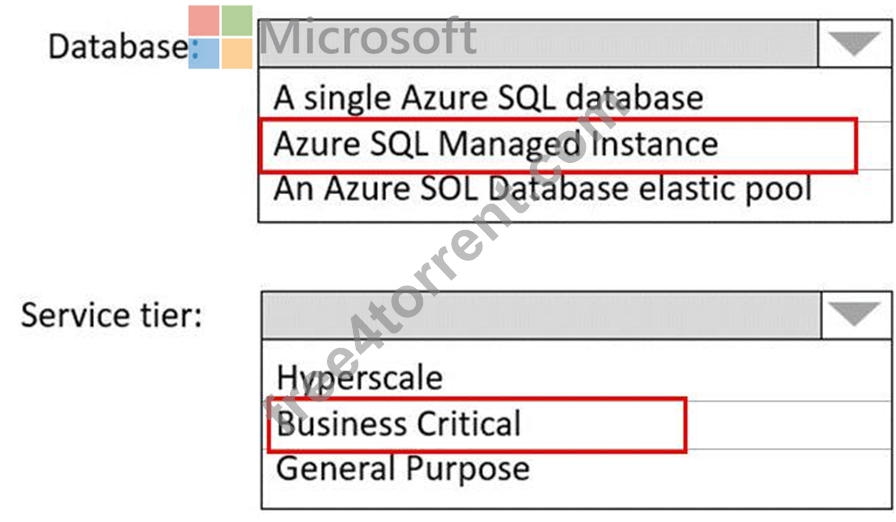Choose the Business Critical service tier
896x522 pixels.
click(x=398, y=423)
